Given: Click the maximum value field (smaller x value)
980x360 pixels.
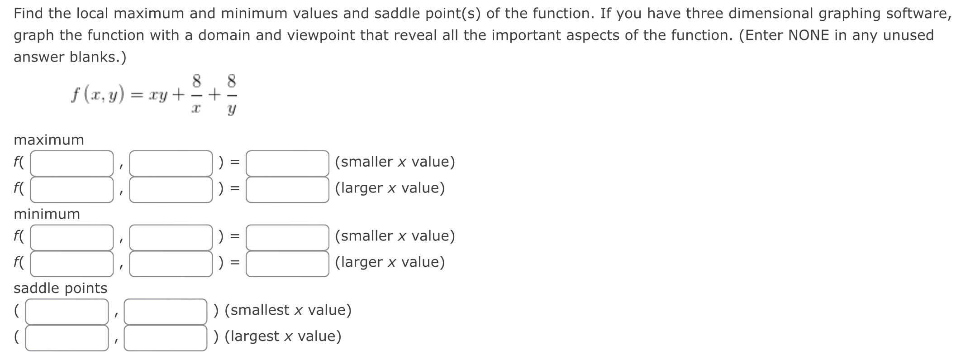Looking at the screenshot, I should pyautogui.click(x=286, y=162).
